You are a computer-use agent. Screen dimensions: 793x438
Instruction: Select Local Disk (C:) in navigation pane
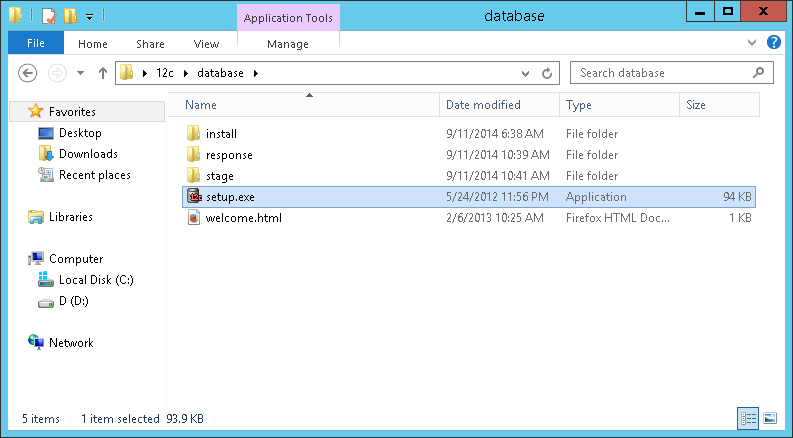(x=96, y=280)
